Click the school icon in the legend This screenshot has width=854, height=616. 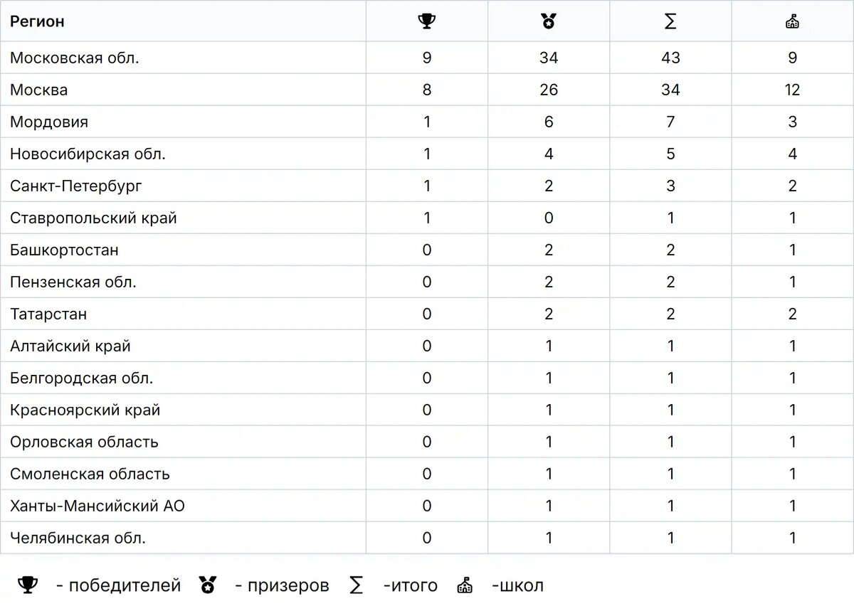[x=465, y=586]
